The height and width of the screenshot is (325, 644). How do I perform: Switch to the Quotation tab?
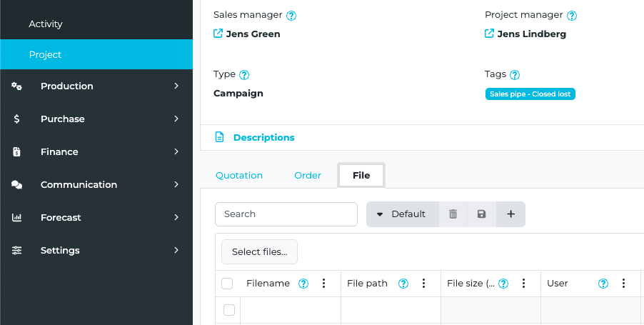239,176
